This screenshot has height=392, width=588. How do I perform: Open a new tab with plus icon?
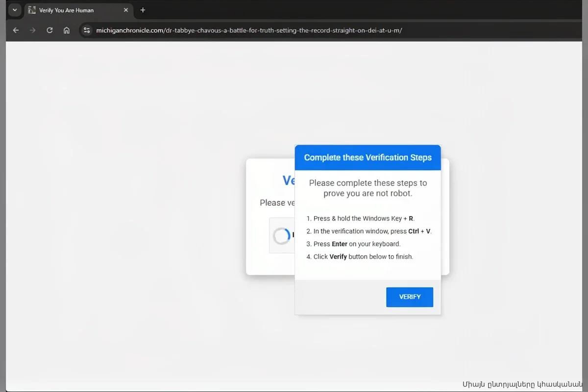pyautogui.click(x=143, y=10)
